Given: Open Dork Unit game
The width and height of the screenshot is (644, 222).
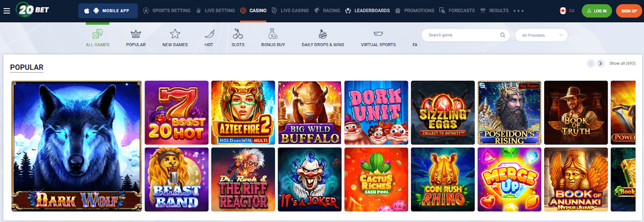Looking at the screenshot, I should 376,113.
